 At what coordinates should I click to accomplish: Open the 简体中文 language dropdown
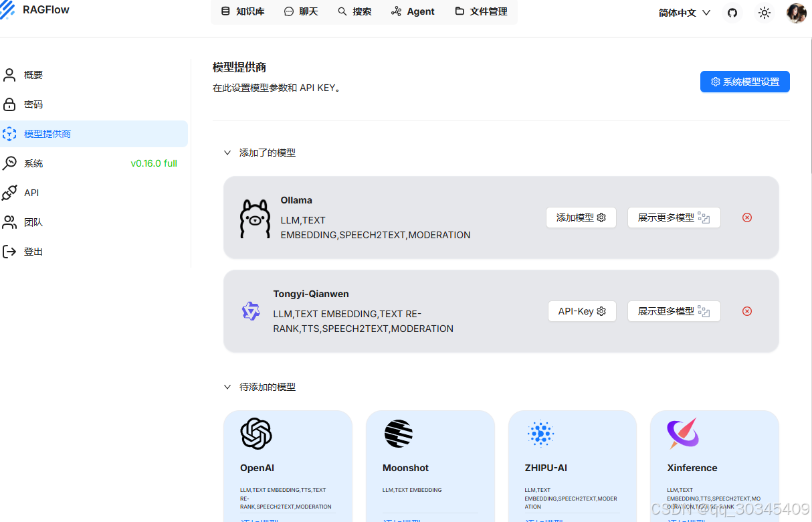pyautogui.click(x=684, y=13)
